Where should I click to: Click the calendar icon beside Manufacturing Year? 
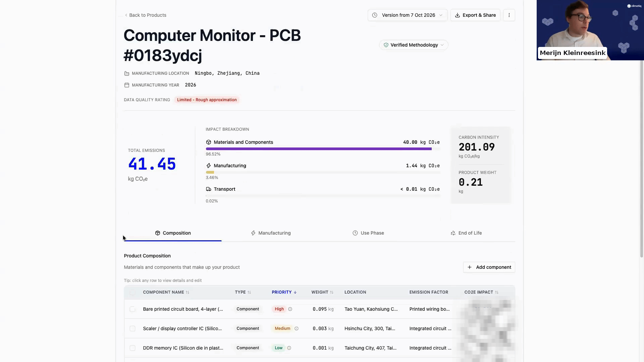point(126,85)
